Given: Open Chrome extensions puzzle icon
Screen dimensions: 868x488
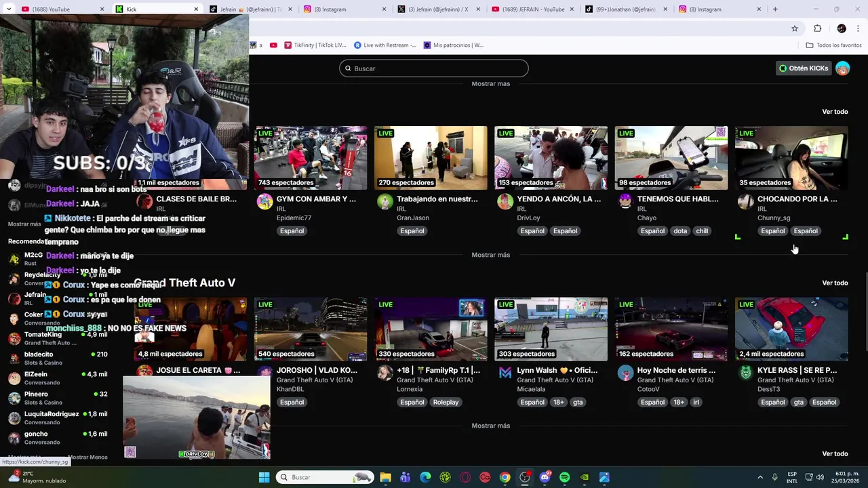Looking at the screenshot, I should [x=817, y=28].
